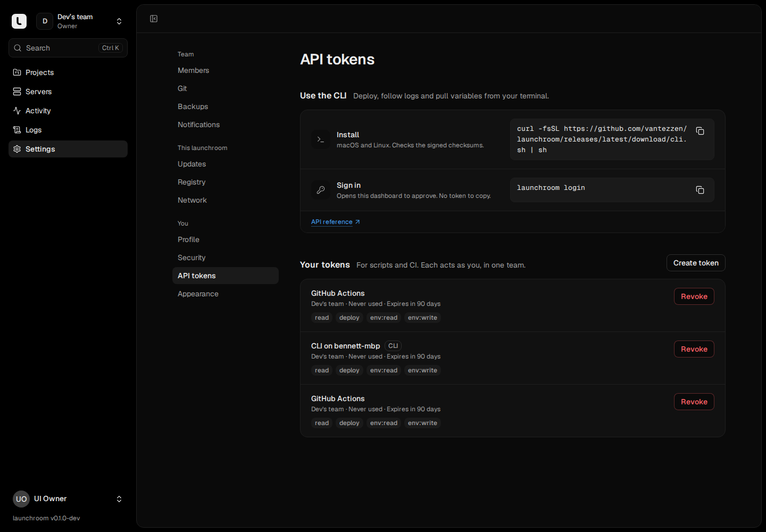Open Security settings
766x532 pixels.
point(226,257)
